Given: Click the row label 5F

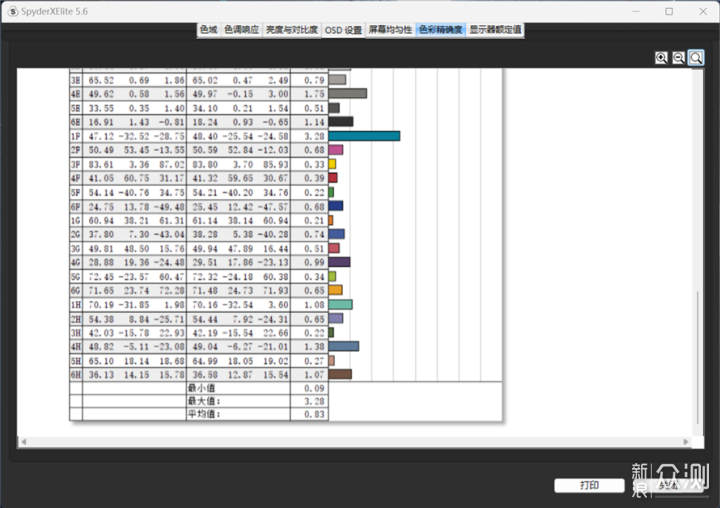Looking at the screenshot, I should click(76, 192).
